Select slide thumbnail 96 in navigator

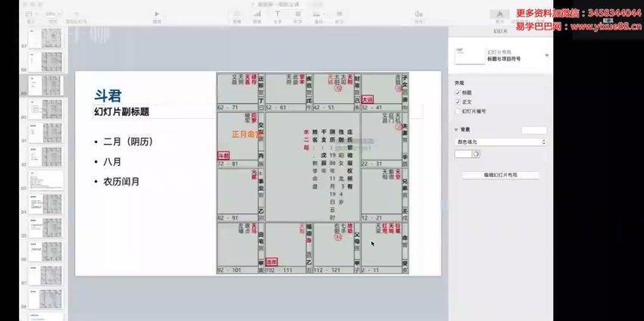coord(45,251)
